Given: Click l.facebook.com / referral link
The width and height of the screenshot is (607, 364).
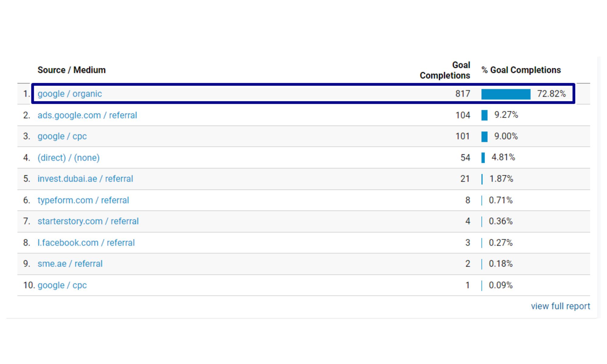Looking at the screenshot, I should coord(86,243).
